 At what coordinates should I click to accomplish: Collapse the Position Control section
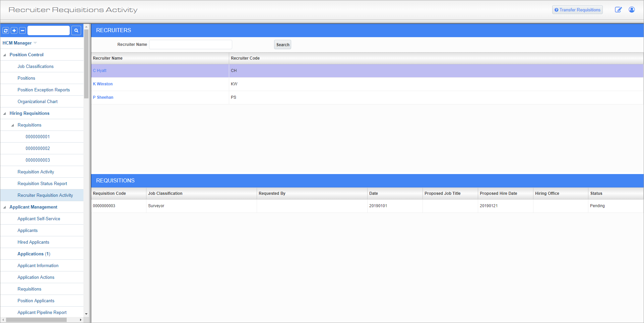[x=5, y=55]
